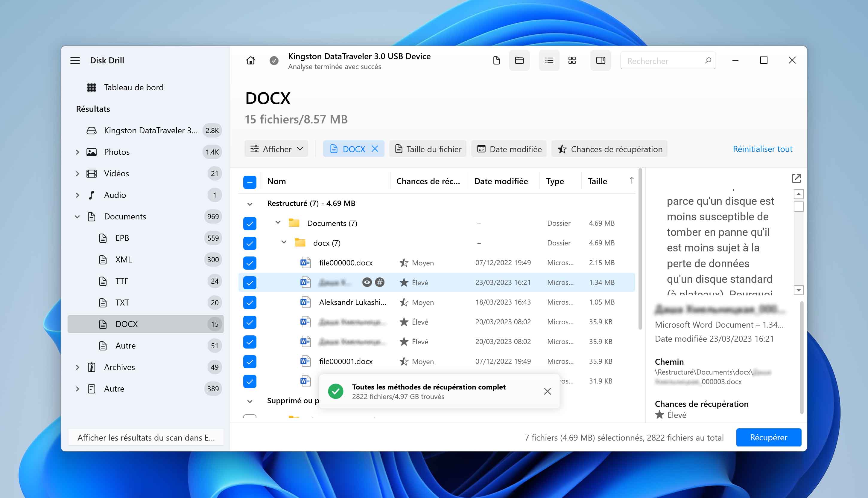The width and height of the screenshot is (868, 498).
Task: Click the split preview icon
Action: (x=600, y=60)
